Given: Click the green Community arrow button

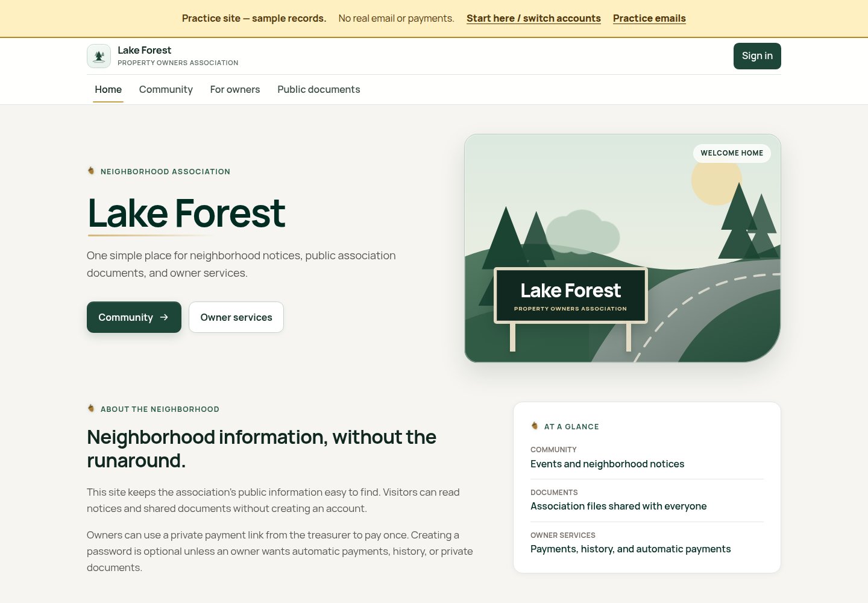Looking at the screenshot, I should [x=134, y=317].
